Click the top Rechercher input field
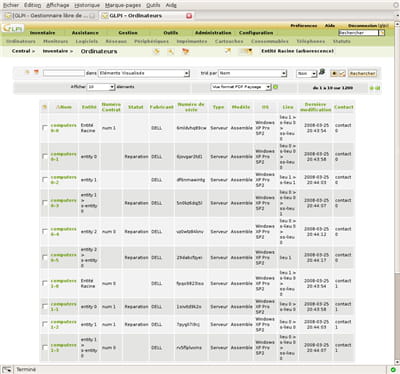This screenshot has width=400, height=374. click(359, 33)
